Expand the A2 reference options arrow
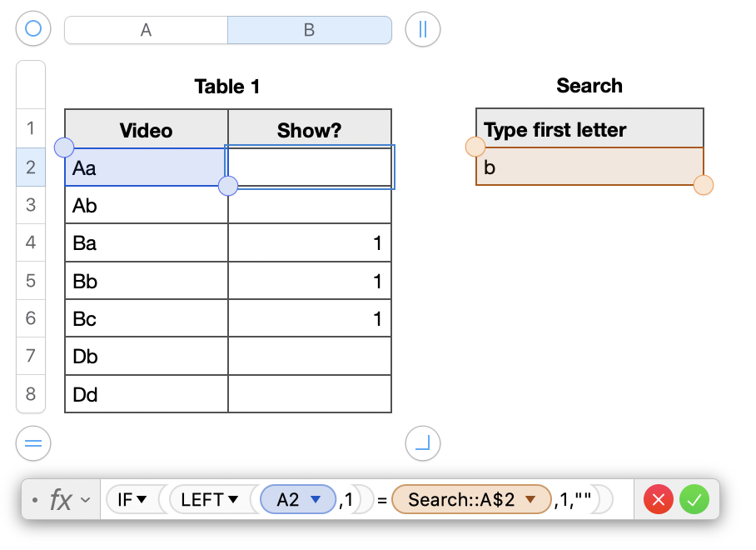Image resolution: width=756 pixels, height=550 pixels. (x=316, y=500)
